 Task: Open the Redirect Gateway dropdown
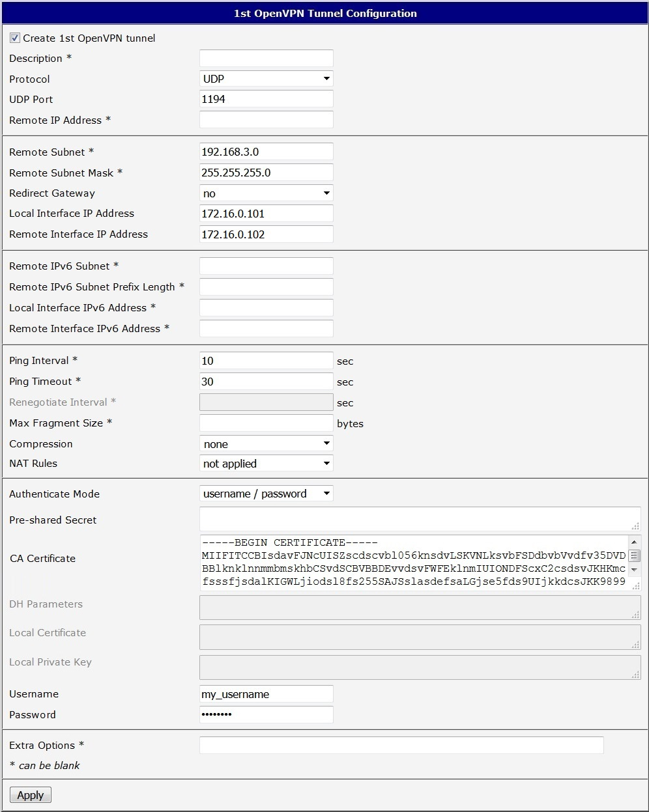pyautogui.click(x=266, y=193)
